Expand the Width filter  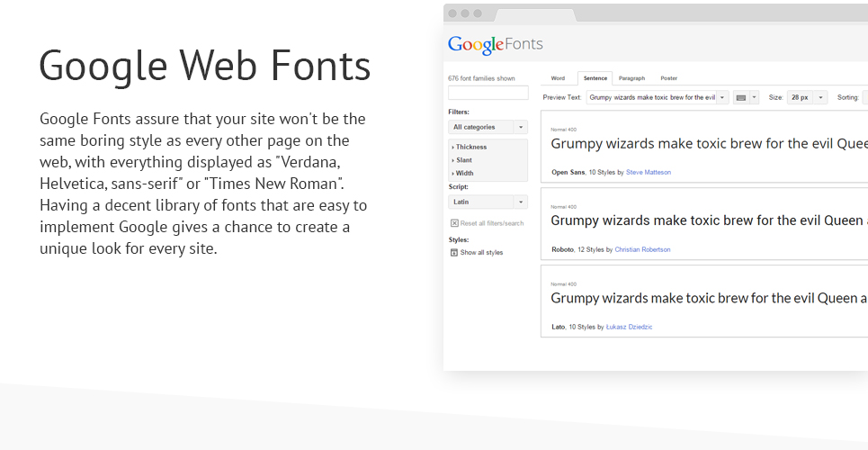[463, 174]
